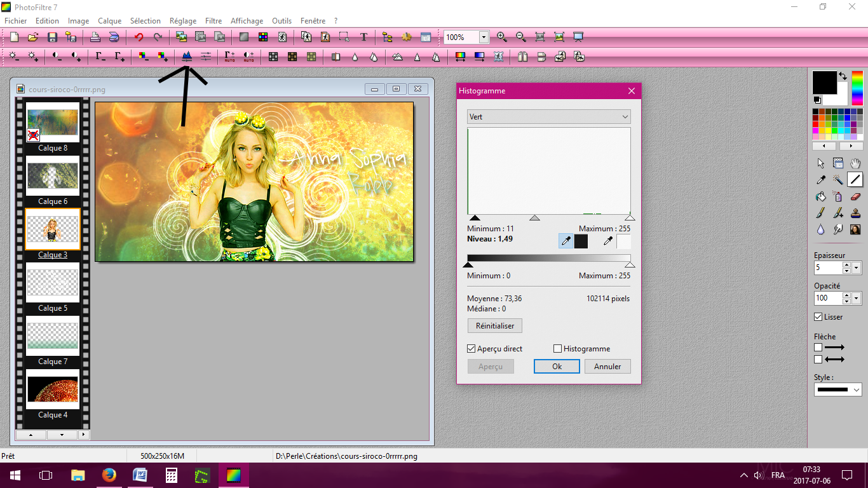Open the Filtre menu
868x488 pixels.
pyautogui.click(x=214, y=21)
